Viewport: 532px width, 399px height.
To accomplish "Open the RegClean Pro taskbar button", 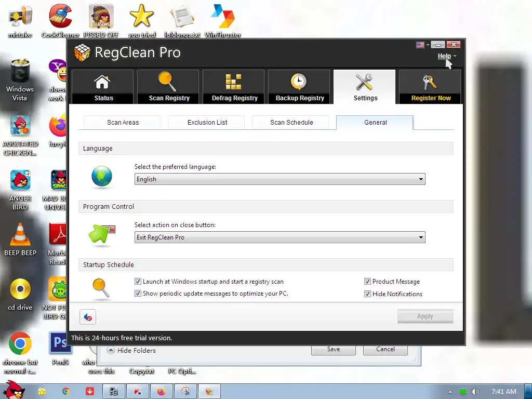I will [x=209, y=392].
